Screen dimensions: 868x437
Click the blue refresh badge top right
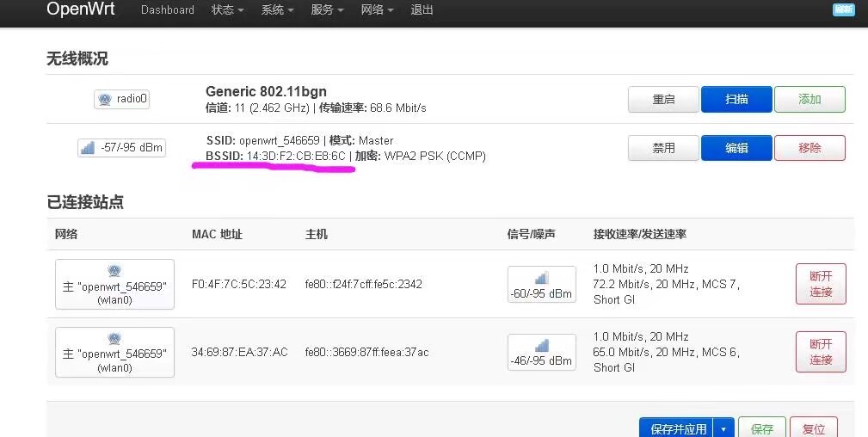point(844,9)
